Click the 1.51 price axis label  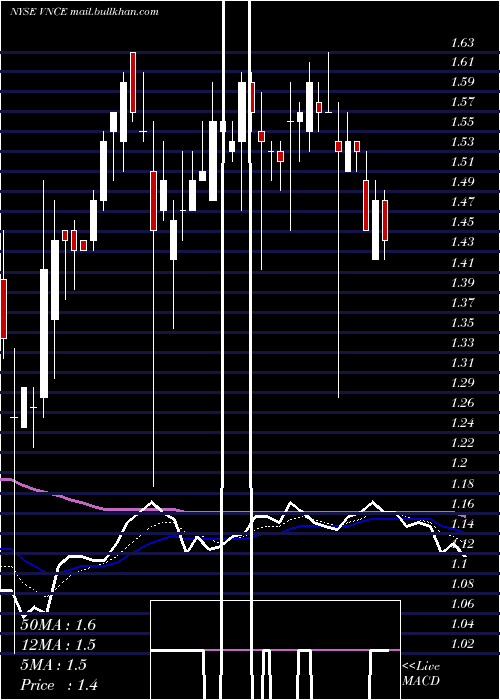click(x=462, y=162)
